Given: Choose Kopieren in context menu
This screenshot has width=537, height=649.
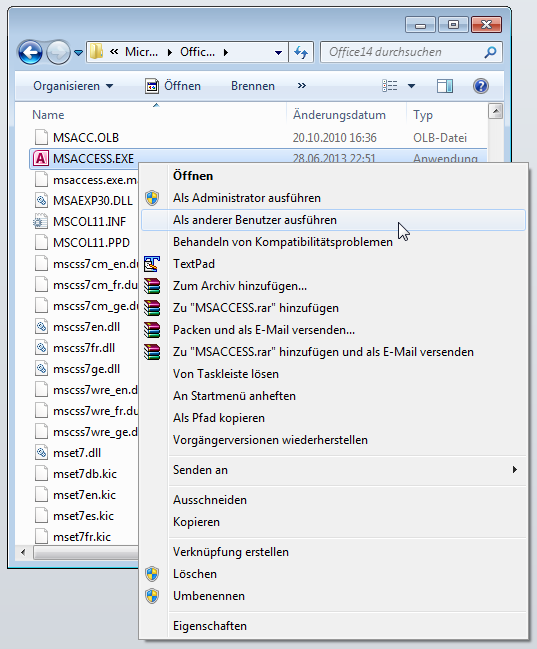Looking at the screenshot, I should [333, 522].
